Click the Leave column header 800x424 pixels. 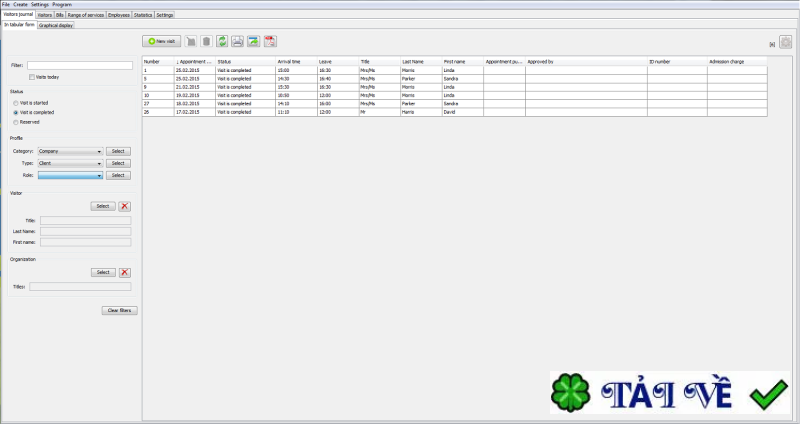[x=338, y=62]
